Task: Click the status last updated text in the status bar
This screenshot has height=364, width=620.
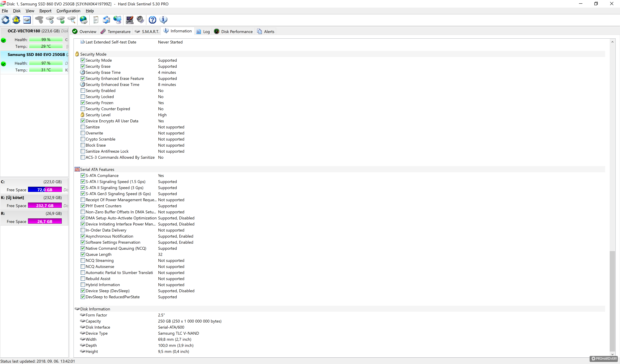Action: pos(38,361)
